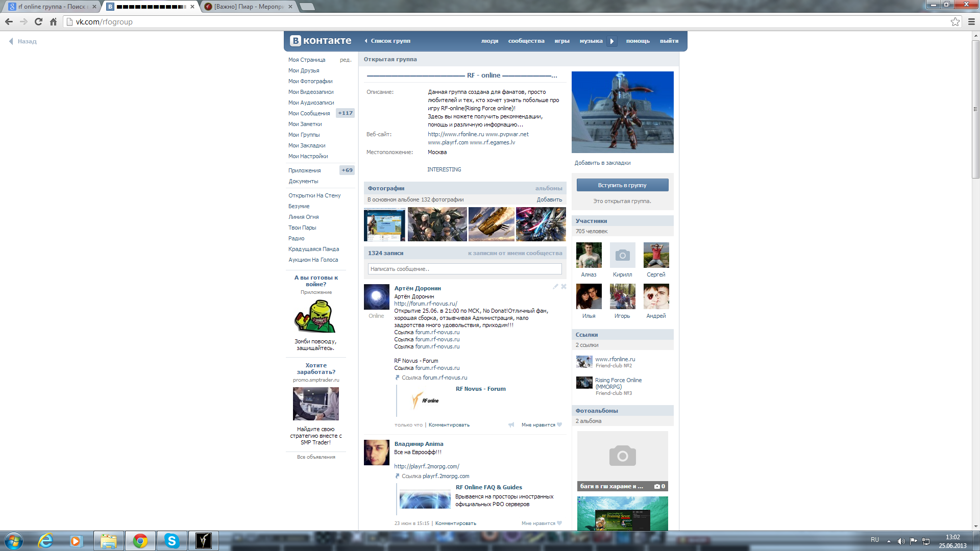Go back to 'Список групп'
This screenshot has width=980, height=551.
click(x=390, y=41)
